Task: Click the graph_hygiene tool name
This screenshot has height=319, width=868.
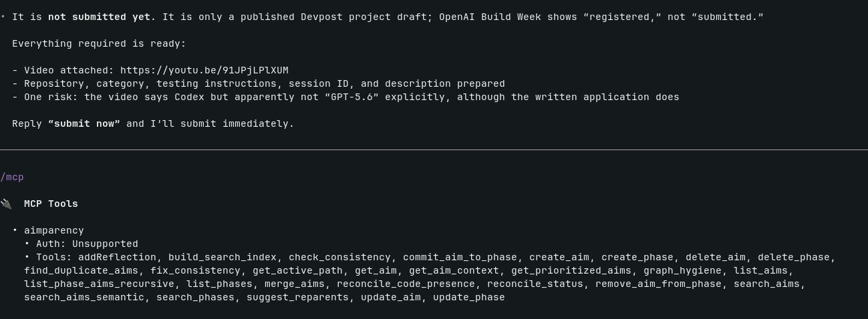Action: [682, 271]
